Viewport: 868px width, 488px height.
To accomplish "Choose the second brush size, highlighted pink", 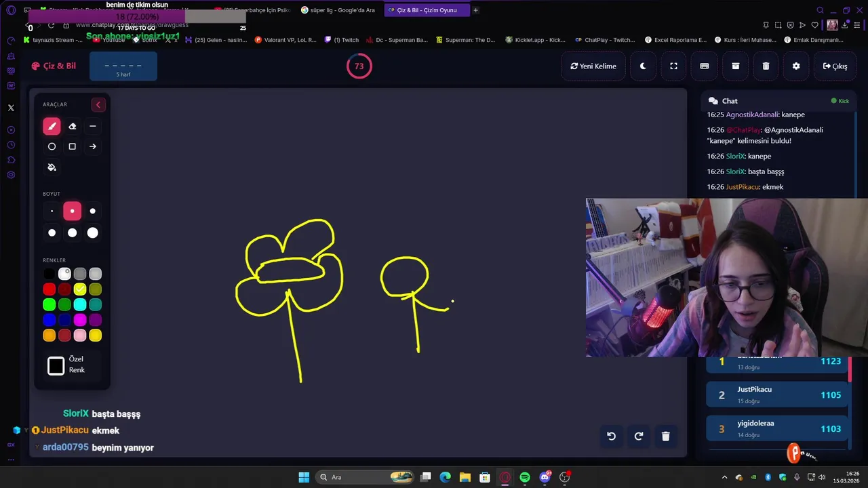I will (73, 211).
